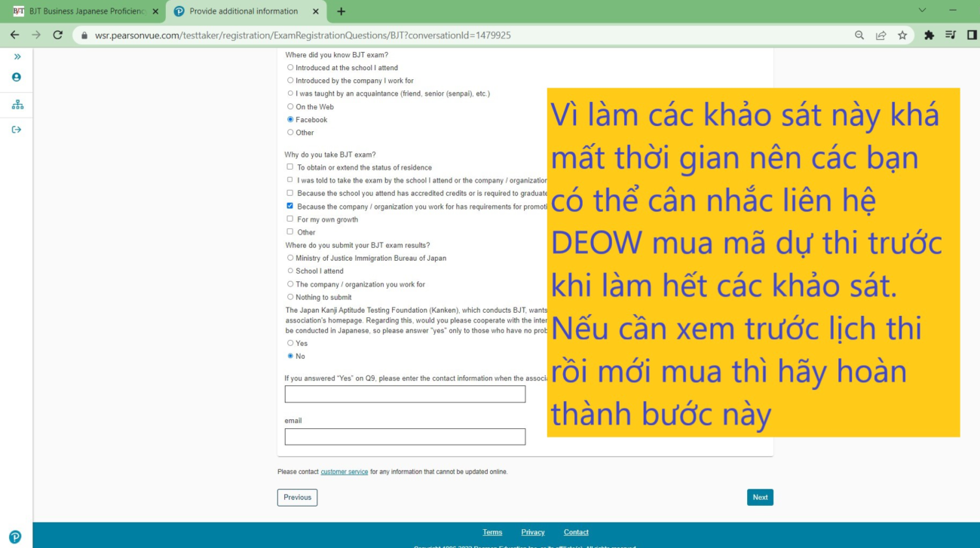Viewport: 980px width, 548px height.
Task: Select taught by an acquaintance option
Action: click(x=290, y=93)
